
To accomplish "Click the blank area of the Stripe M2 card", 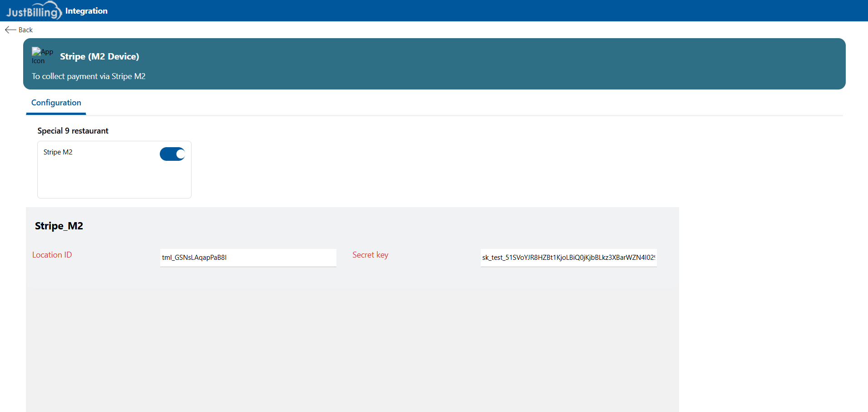I will [113, 179].
